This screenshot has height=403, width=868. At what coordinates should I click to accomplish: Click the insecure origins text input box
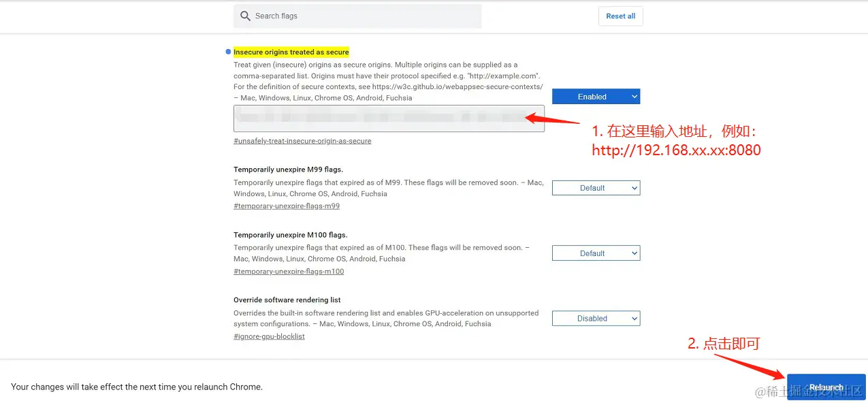388,118
